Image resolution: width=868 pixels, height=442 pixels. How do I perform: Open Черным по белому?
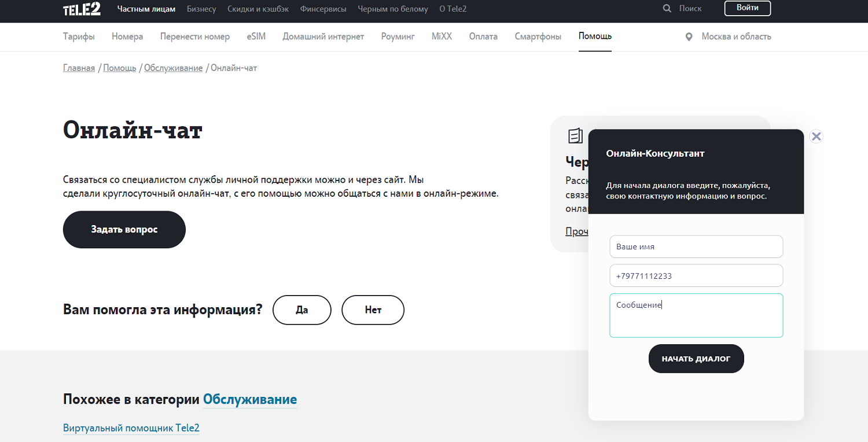pyautogui.click(x=393, y=9)
